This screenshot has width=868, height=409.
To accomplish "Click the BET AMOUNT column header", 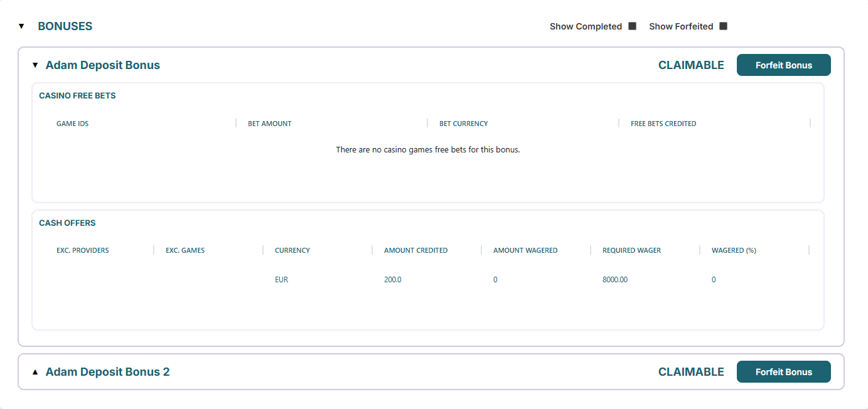I will pos(269,124).
